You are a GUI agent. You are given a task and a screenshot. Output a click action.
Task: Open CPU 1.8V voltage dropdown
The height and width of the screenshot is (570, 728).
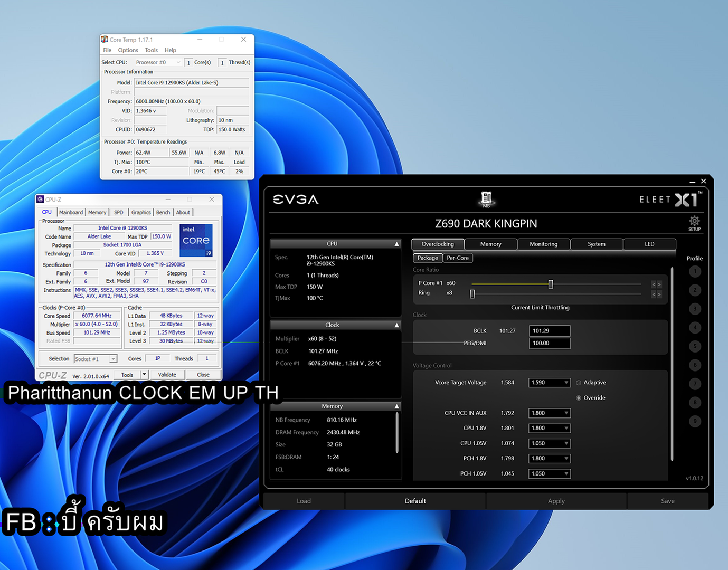(x=566, y=428)
